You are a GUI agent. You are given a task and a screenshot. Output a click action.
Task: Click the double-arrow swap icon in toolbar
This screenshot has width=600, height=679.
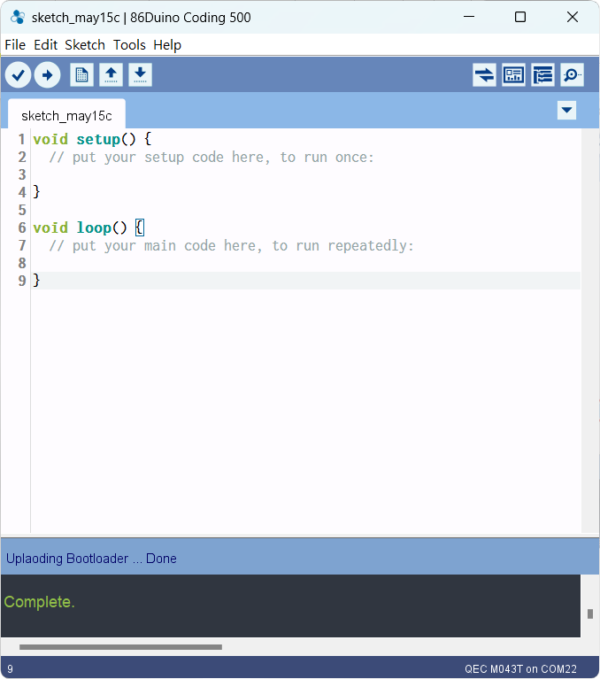point(485,75)
